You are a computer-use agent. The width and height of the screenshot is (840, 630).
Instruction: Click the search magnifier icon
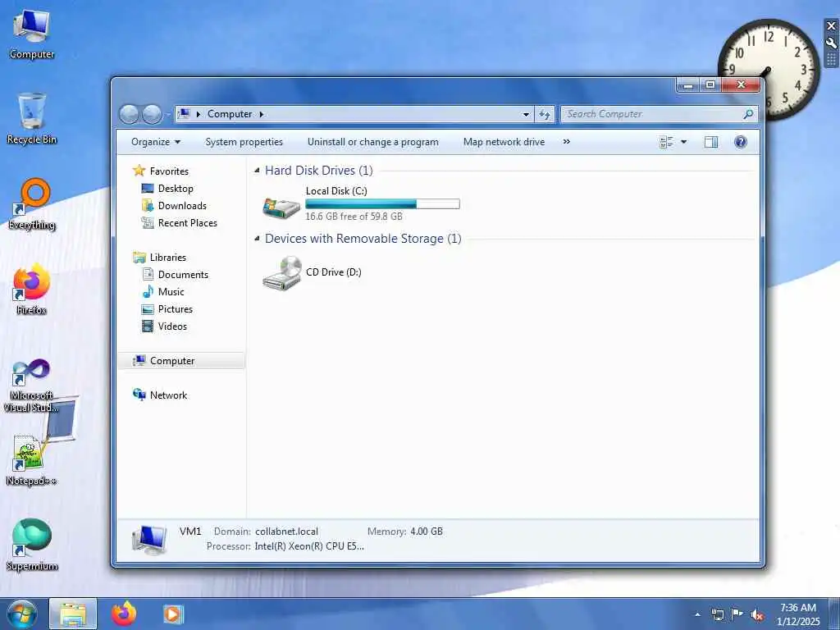[x=748, y=114]
